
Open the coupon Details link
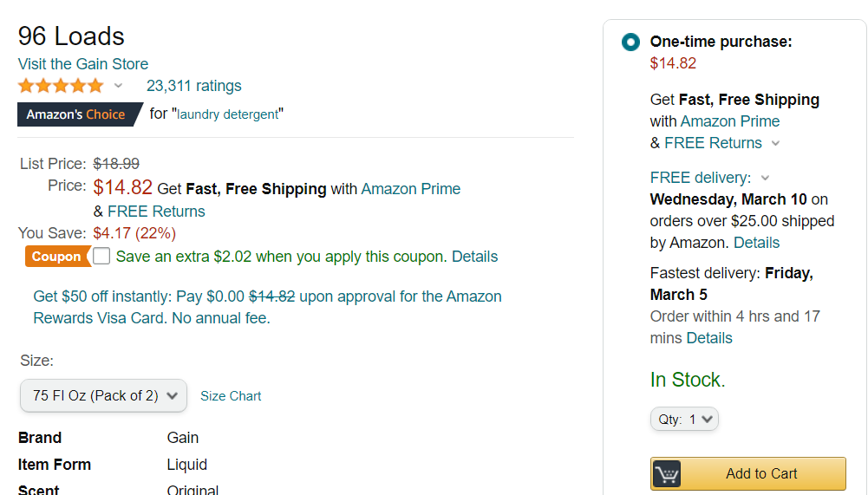pyautogui.click(x=474, y=257)
